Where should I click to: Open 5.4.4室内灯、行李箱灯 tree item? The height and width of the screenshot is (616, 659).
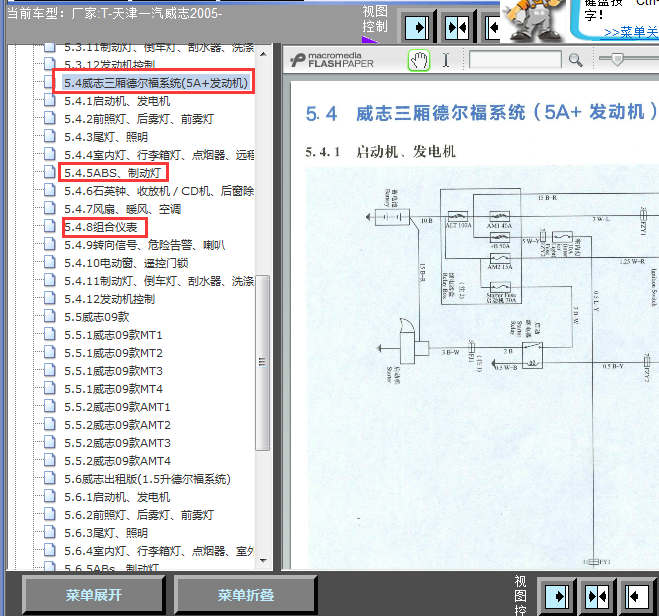point(159,155)
